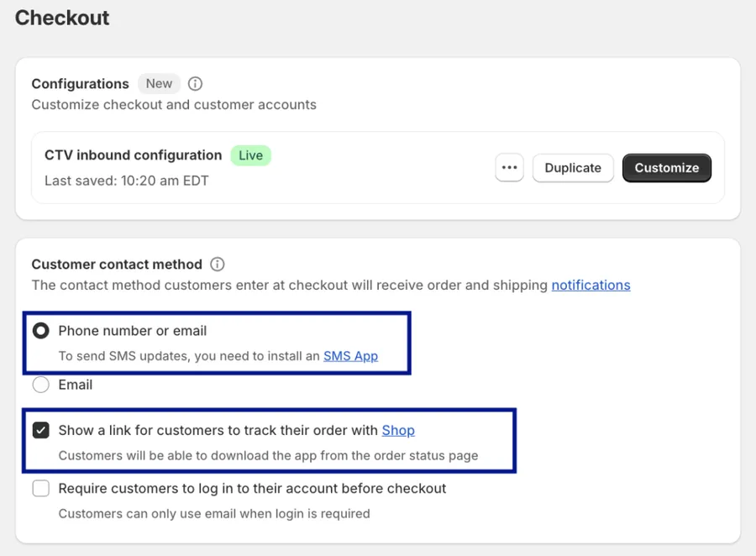Click the Configurations section description text
Viewport: 756px width, 556px height.
click(x=173, y=104)
